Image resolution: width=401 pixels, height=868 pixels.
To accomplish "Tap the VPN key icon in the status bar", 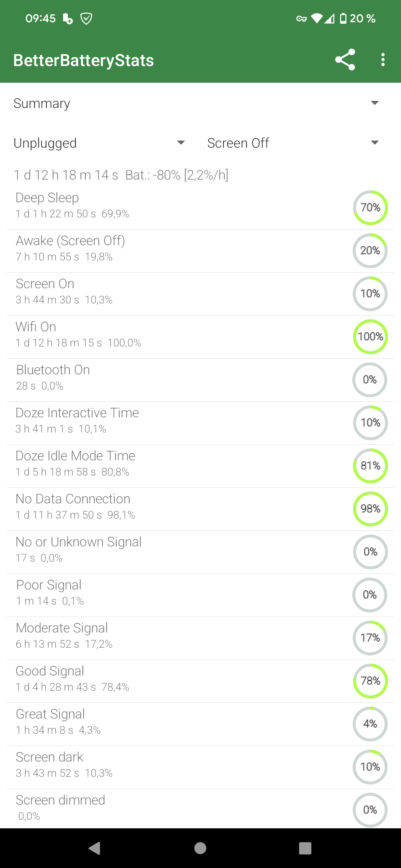I will pyautogui.click(x=301, y=19).
